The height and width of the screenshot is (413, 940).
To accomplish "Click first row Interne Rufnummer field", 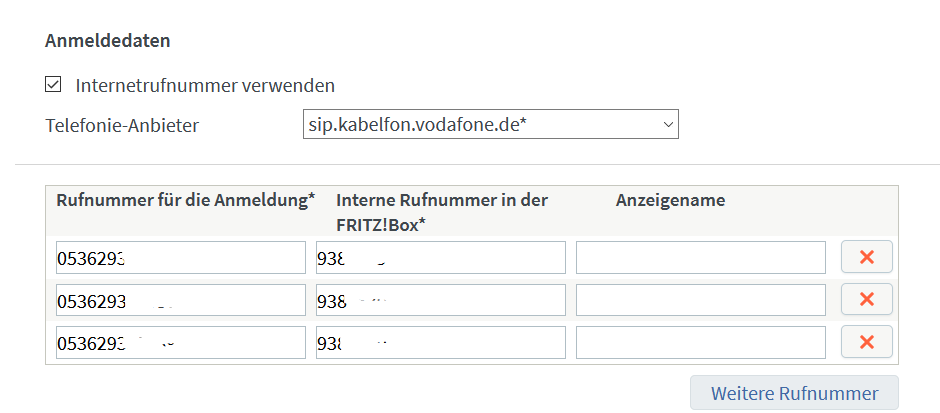I will tap(440, 257).
